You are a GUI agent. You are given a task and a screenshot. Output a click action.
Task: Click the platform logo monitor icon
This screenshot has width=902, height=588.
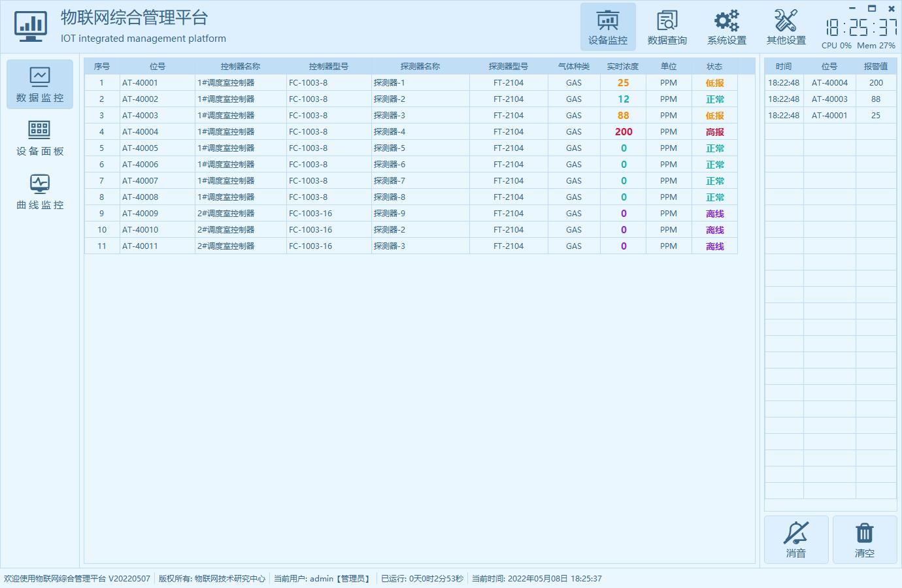(30, 27)
